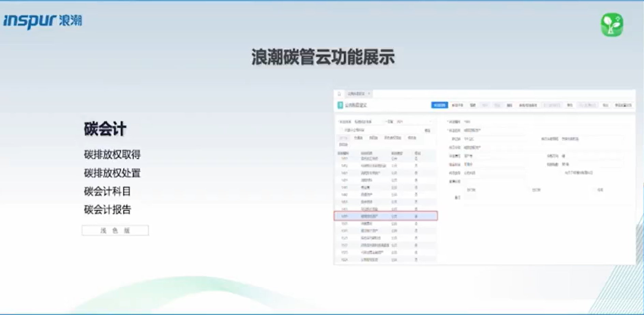Click the Inspur 浪潮 logo

tap(43, 21)
